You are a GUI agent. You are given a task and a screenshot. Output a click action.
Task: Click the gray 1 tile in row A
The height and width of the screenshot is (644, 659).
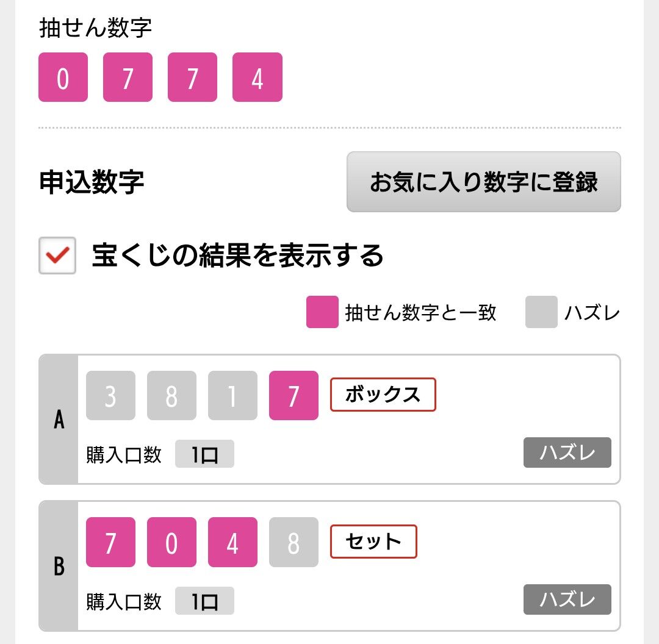coord(232,396)
